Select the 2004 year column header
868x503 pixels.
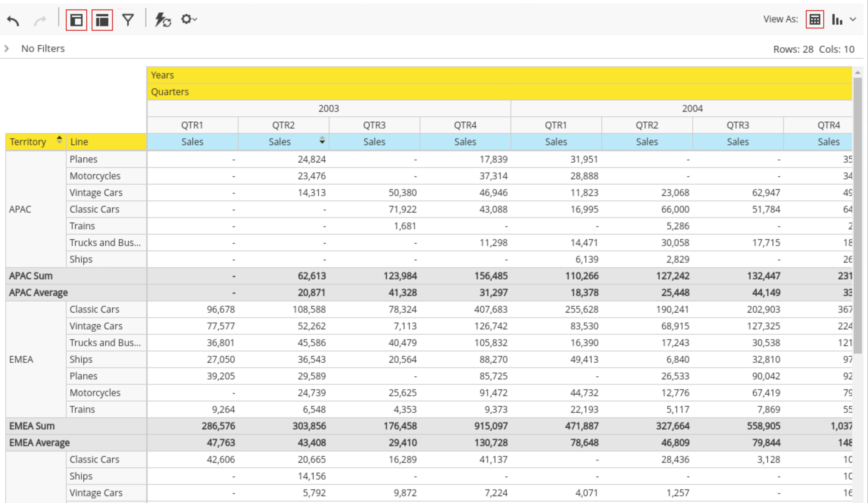[x=692, y=108]
